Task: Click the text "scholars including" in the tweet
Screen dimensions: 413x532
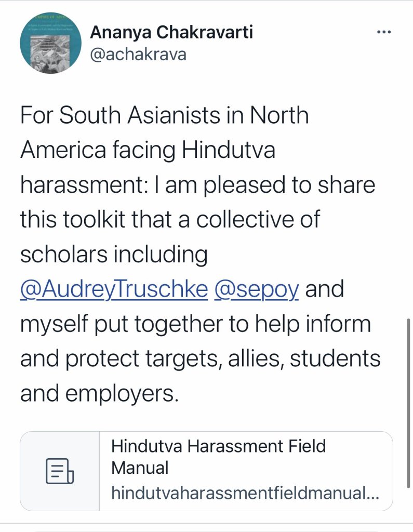Action: (x=114, y=255)
